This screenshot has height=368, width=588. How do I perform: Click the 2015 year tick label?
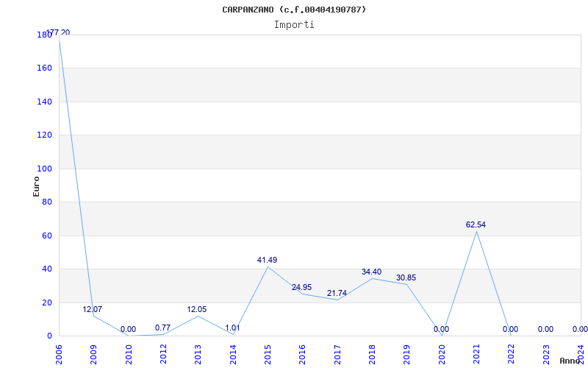(x=268, y=355)
